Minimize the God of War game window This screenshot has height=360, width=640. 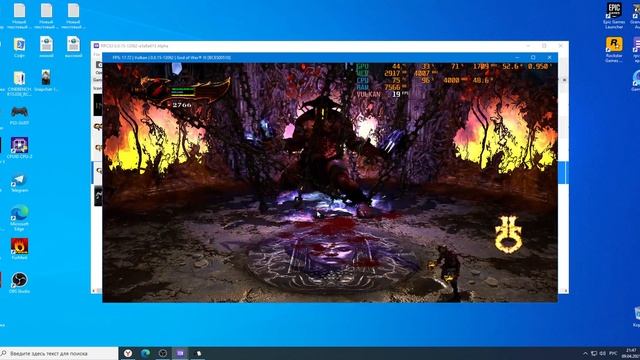(517, 58)
